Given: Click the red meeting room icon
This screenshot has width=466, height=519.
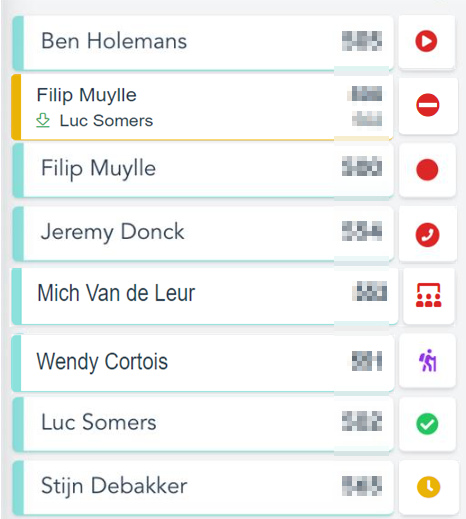Looking at the screenshot, I should (x=428, y=295).
